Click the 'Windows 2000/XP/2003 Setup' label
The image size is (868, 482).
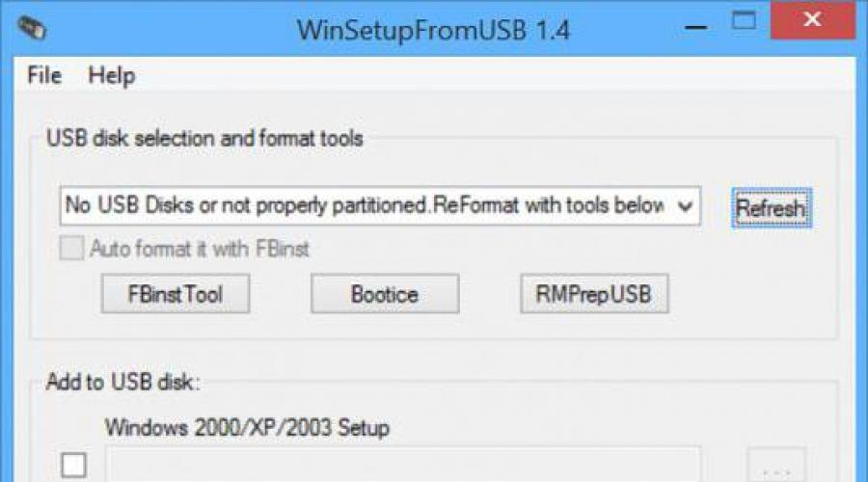click(x=247, y=428)
